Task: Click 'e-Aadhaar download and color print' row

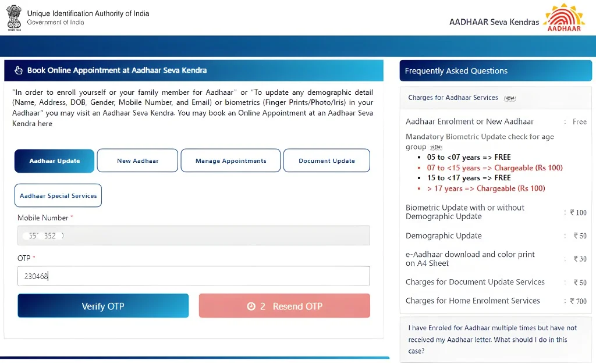Action: [x=496, y=259]
